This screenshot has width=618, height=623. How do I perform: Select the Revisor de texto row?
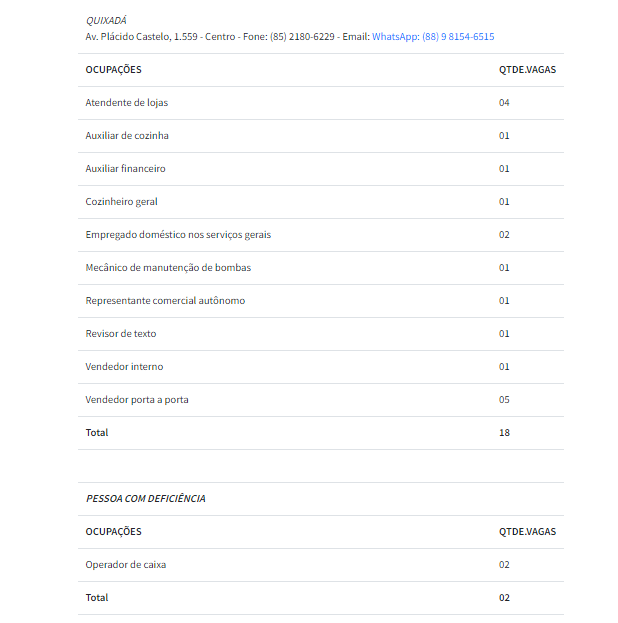pyautogui.click(x=121, y=334)
